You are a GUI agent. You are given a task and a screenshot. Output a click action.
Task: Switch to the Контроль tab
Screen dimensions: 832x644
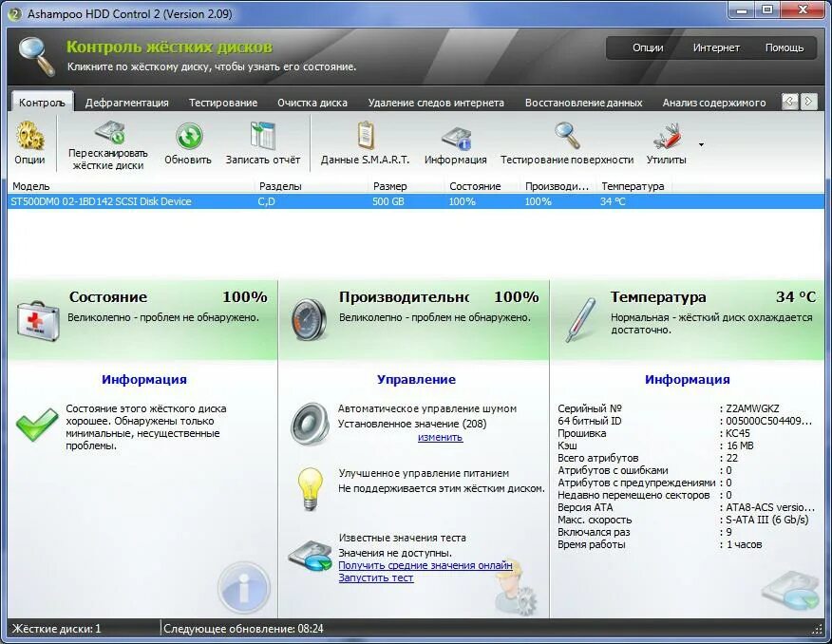(42, 103)
